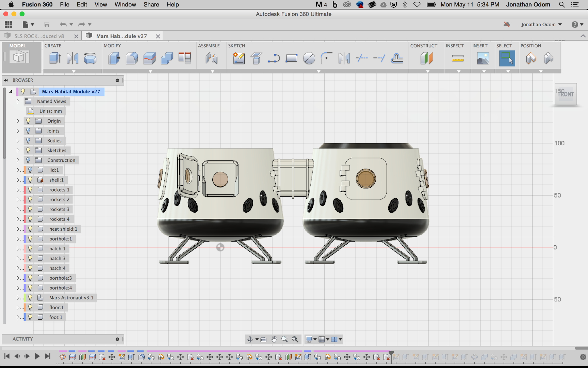Toggle visibility of Mars Astronaut v3:1
This screenshot has height=368, width=588.
[x=30, y=298]
